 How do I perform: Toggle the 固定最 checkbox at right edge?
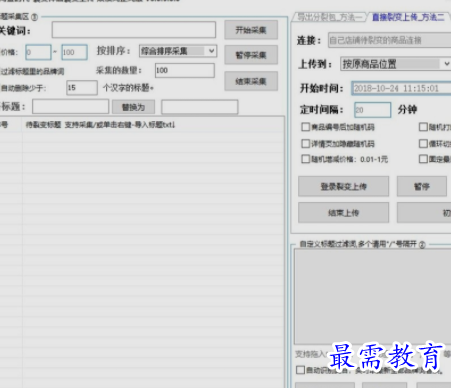coord(423,159)
